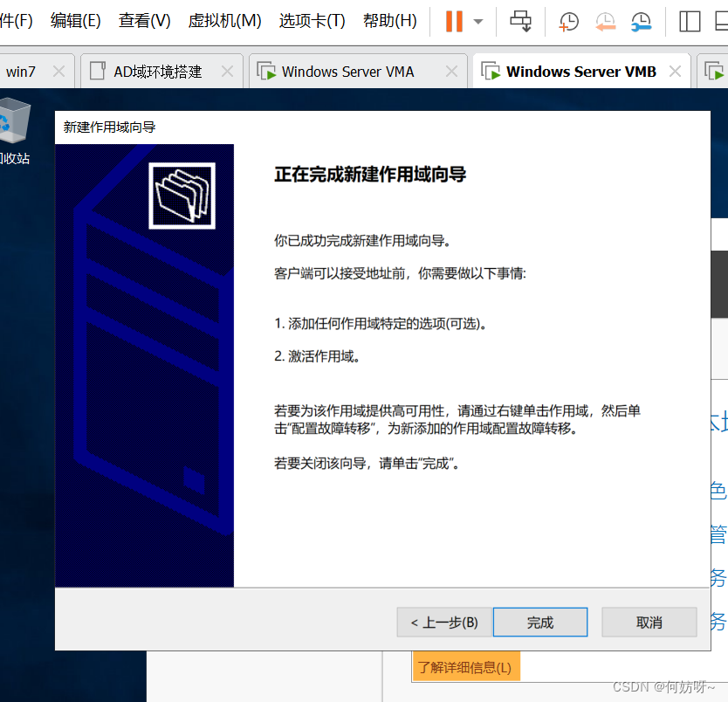Click the send Ctrl+Alt+Del toolbar icon
Viewport: 728px width, 702px height.
[521, 21]
